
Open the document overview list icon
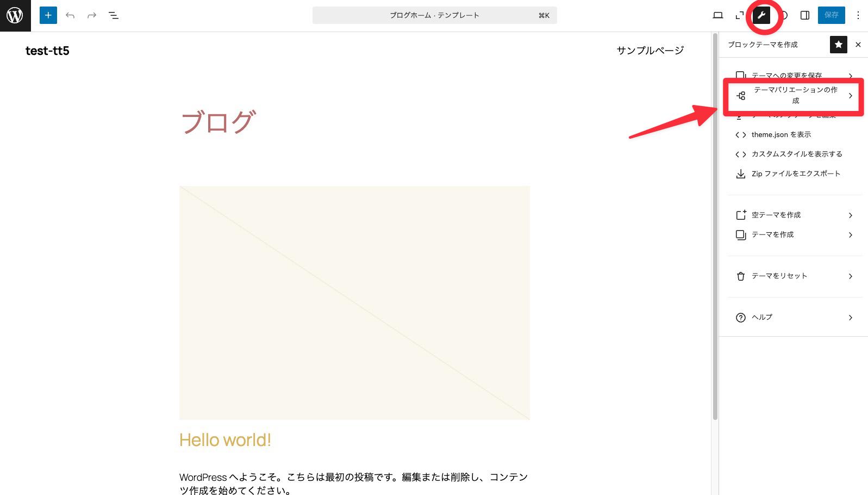pyautogui.click(x=114, y=15)
